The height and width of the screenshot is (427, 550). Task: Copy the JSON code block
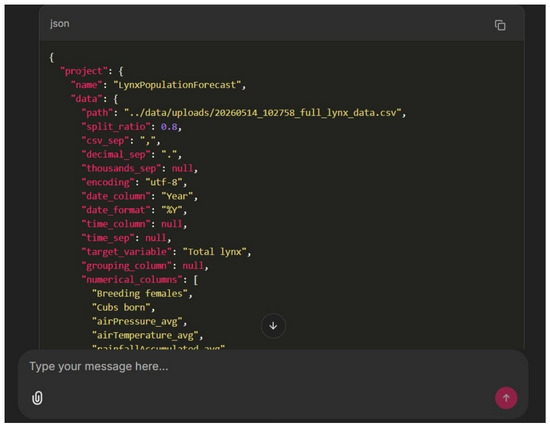pos(500,25)
